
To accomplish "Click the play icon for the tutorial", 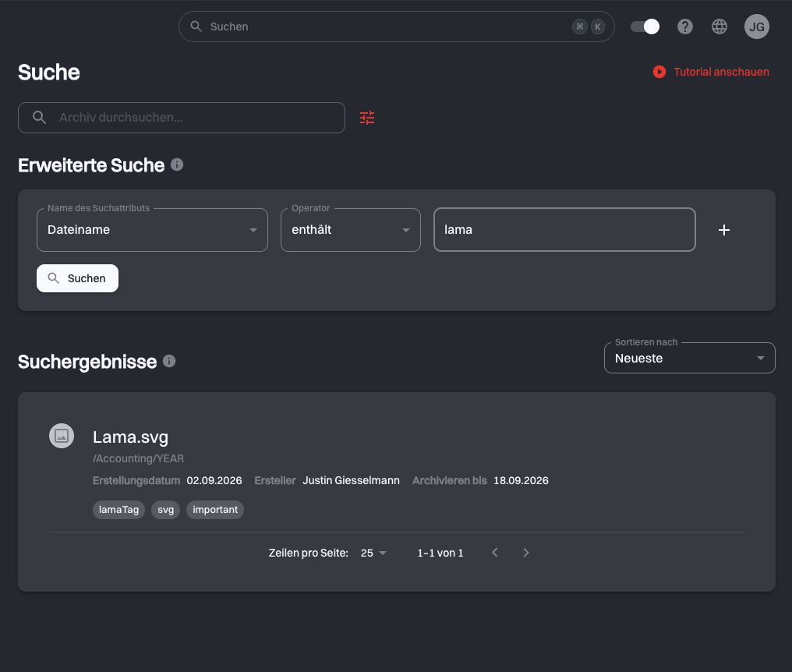I will tap(659, 72).
